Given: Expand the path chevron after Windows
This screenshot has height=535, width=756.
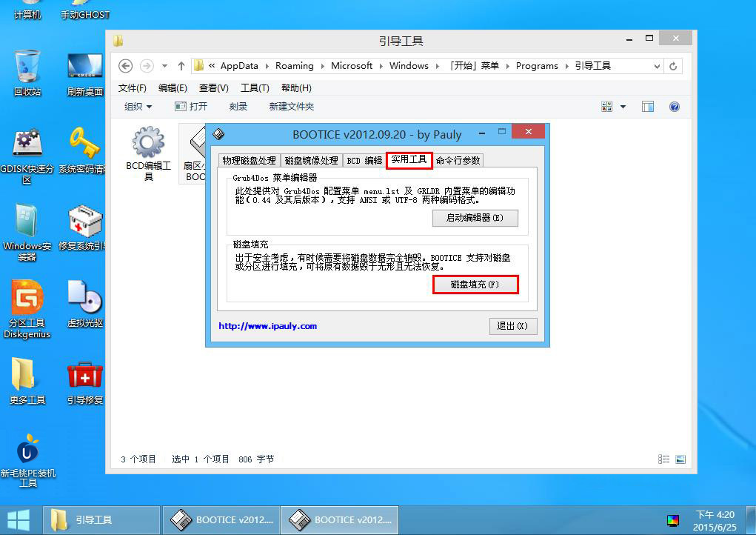Looking at the screenshot, I should tap(438, 66).
